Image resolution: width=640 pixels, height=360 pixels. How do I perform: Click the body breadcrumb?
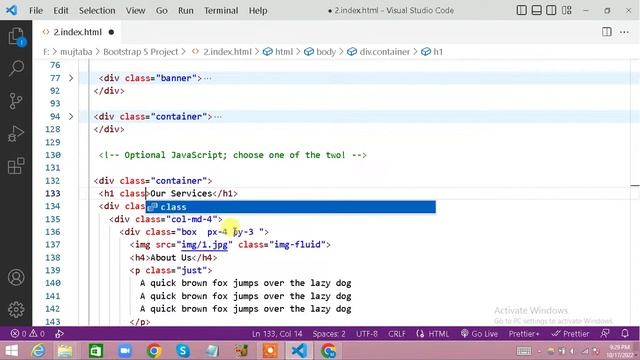coord(326,52)
